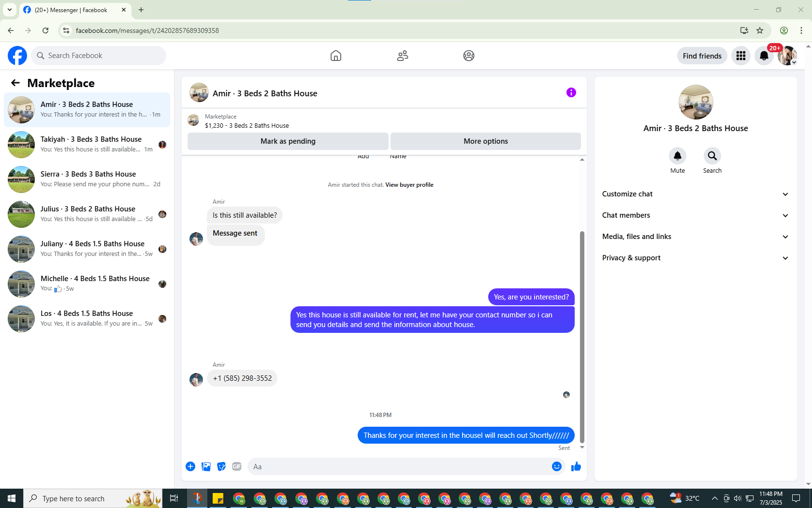Image resolution: width=812 pixels, height=508 pixels.
Task: Close the Messenger browser tab
Action: pyautogui.click(x=124, y=10)
